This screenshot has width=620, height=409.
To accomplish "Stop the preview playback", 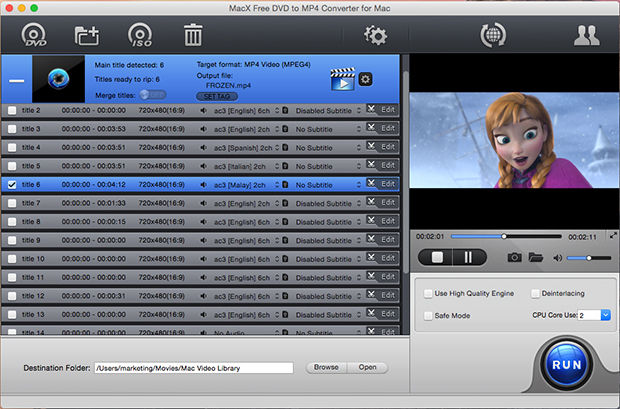I will point(437,258).
